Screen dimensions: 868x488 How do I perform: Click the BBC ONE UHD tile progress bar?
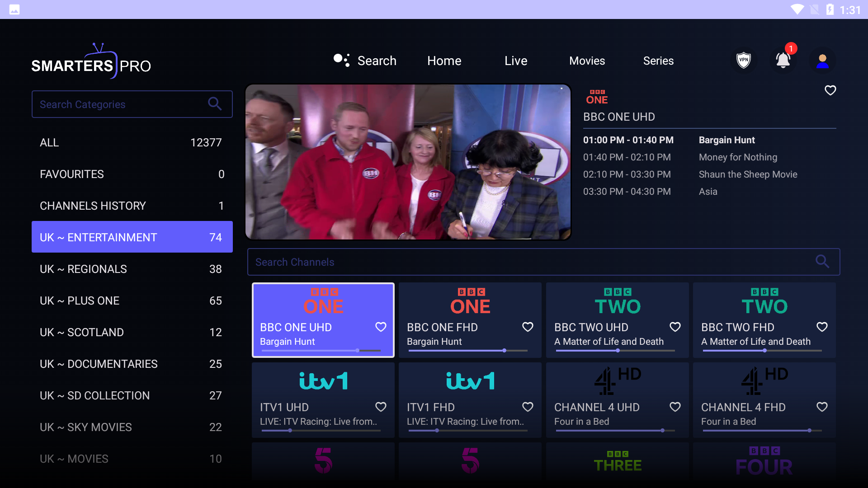(x=321, y=351)
